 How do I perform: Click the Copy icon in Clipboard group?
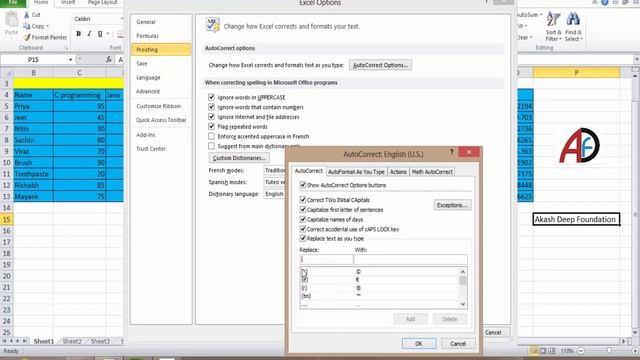tap(27, 26)
